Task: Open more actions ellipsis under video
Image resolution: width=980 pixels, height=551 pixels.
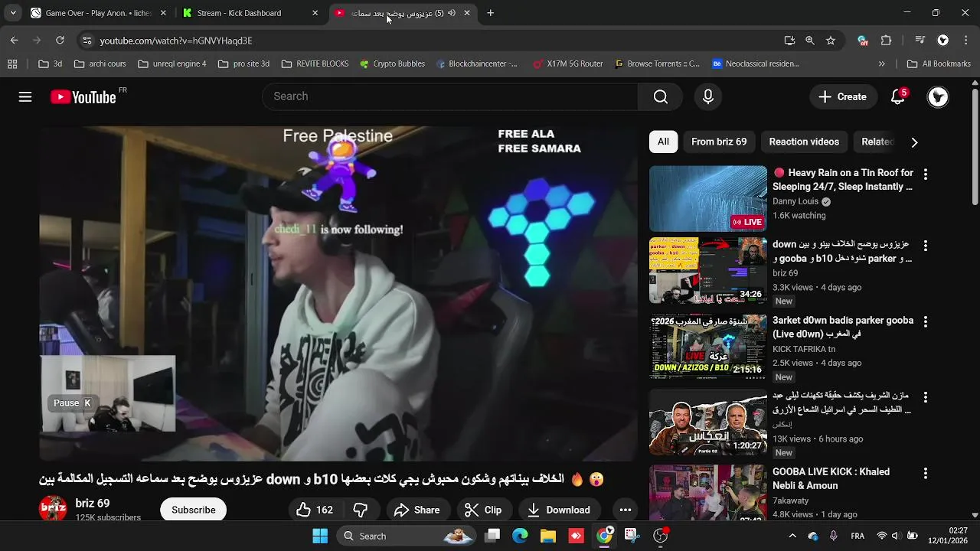Action: click(x=626, y=510)
